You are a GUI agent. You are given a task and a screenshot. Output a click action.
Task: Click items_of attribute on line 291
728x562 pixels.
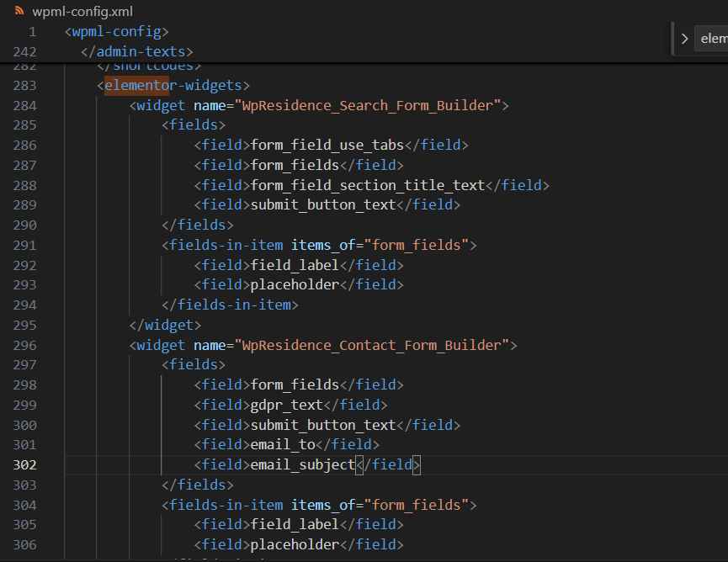coord(323,245)
